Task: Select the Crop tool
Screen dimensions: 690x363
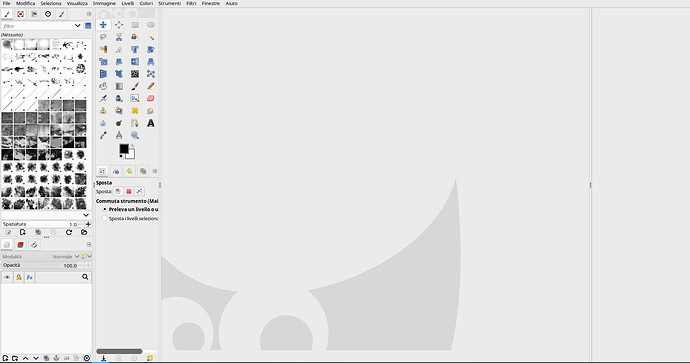Action: 119,49
